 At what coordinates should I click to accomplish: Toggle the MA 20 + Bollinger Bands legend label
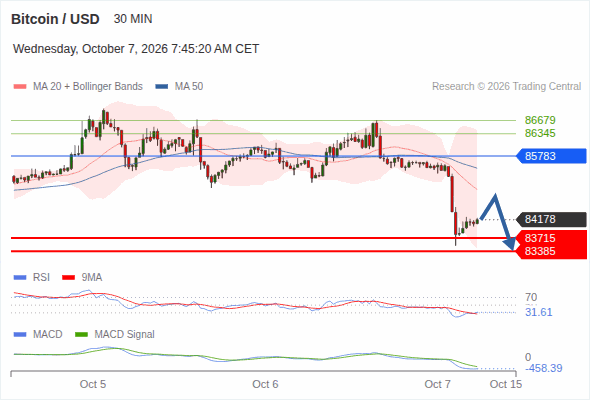click(88, 87)
